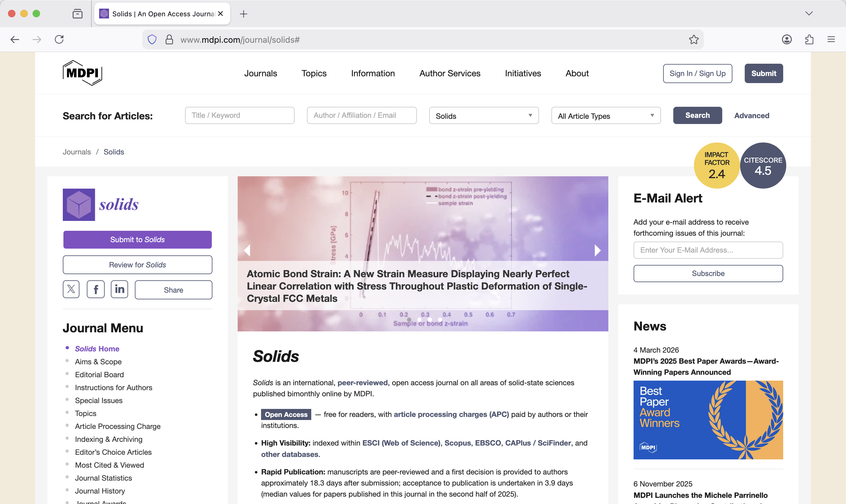Image resolution: width=846 pixels, height=504 pixels.
Task: Bookmark page with star icon
Action: pyautogui.click(x=693, y=40)
